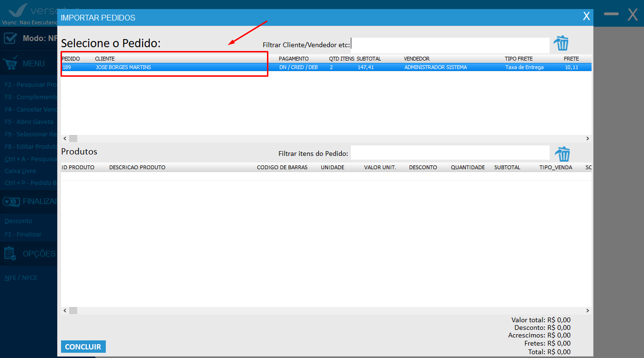Select the Desconto menu entry
This screenshot has height=358, width=644.
coord(19,221)
